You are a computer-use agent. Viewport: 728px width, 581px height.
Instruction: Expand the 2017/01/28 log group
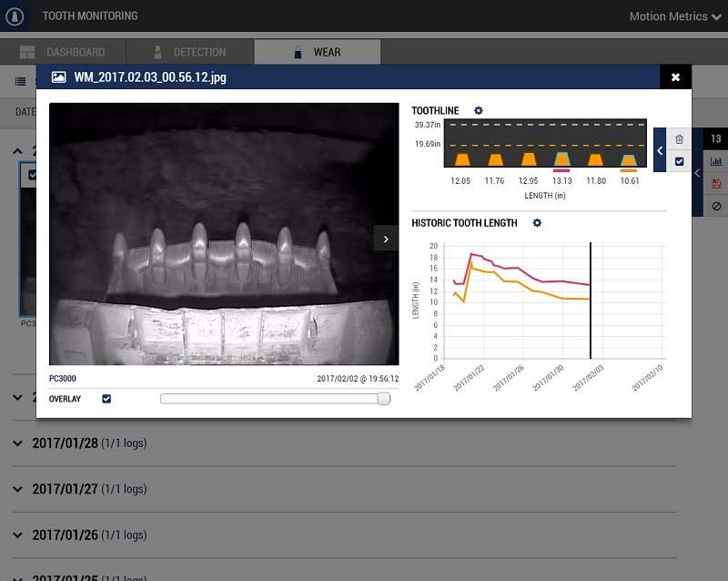(17, 443)
